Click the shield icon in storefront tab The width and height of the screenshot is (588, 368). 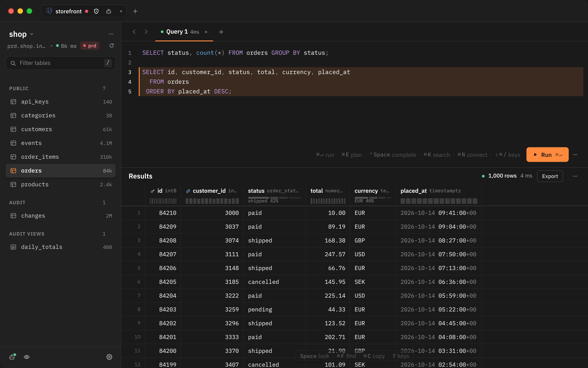point(96,11)
